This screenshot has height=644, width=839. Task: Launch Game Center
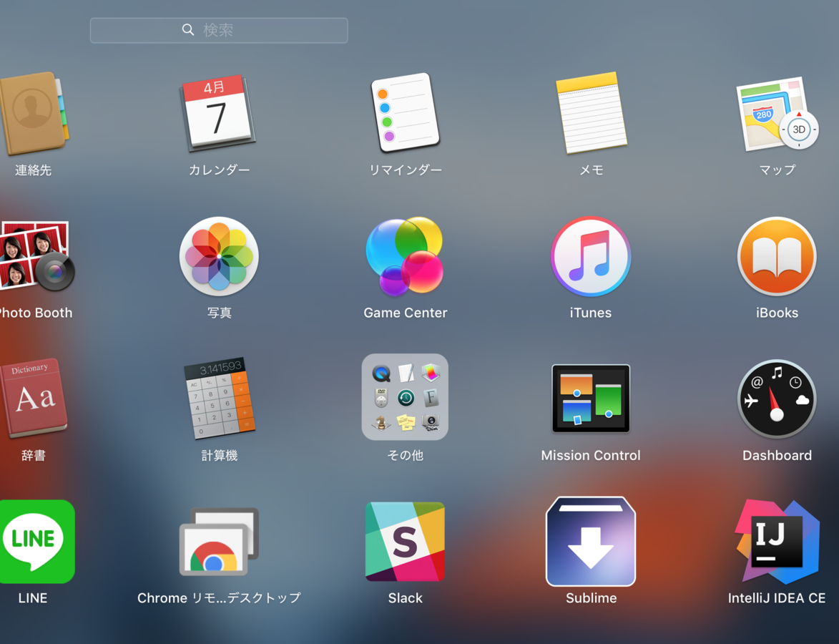tap(405, 256)
